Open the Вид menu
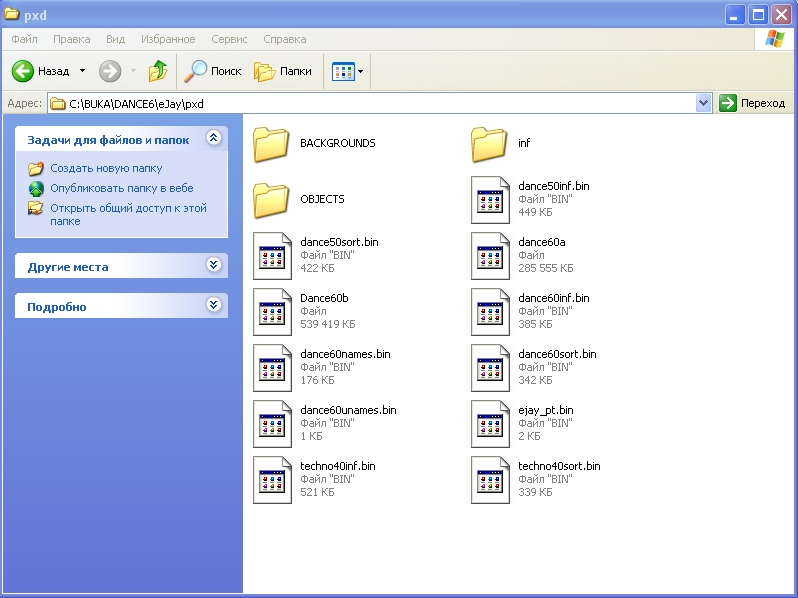 point(116,39)
